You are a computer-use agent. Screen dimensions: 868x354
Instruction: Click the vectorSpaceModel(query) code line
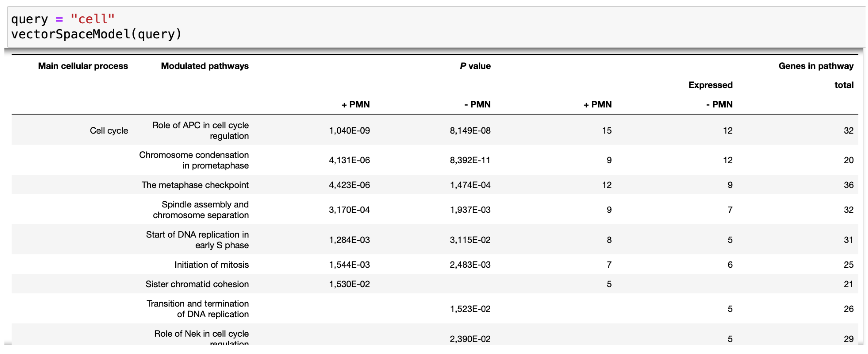(96, 34)
